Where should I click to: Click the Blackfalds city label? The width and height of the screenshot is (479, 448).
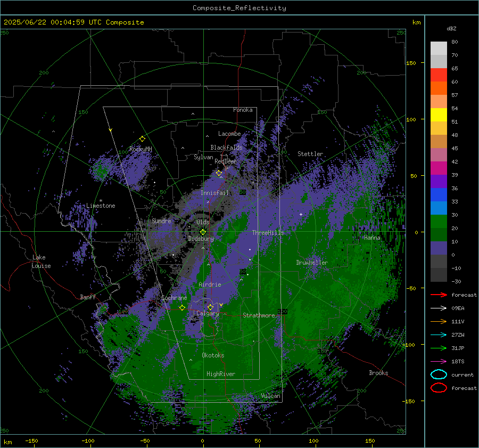(226, 148)
